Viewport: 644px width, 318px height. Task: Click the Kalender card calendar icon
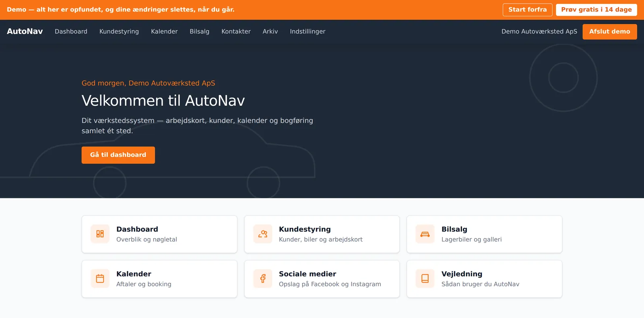point(100,279)
